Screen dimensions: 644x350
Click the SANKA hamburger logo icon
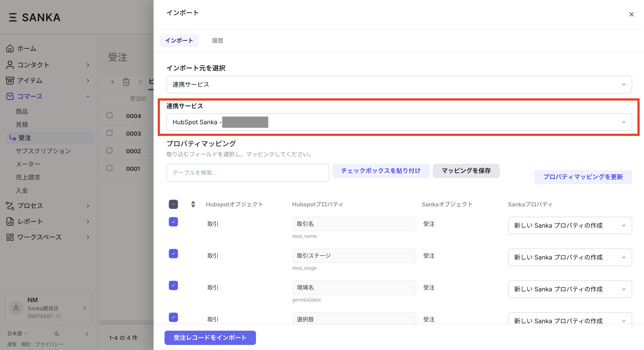(13, 17)
